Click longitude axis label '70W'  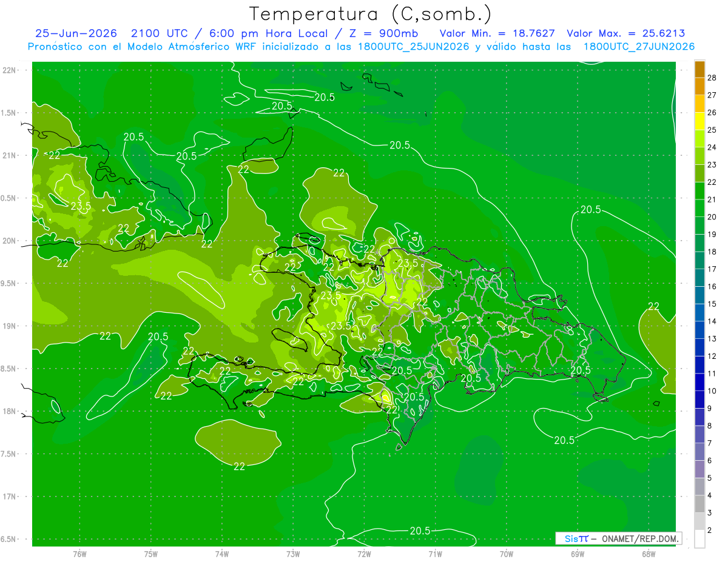507,554
